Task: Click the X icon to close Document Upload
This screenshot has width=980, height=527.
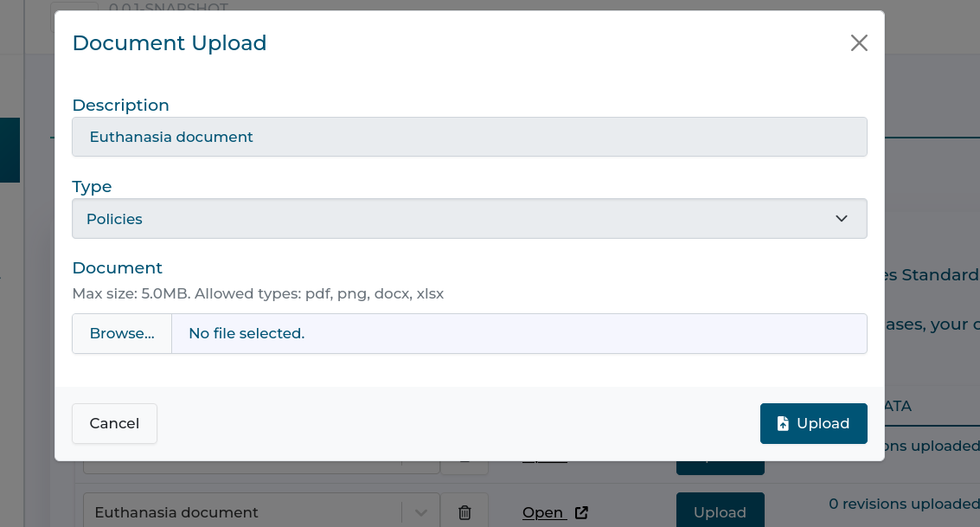Action: point(858,42)
